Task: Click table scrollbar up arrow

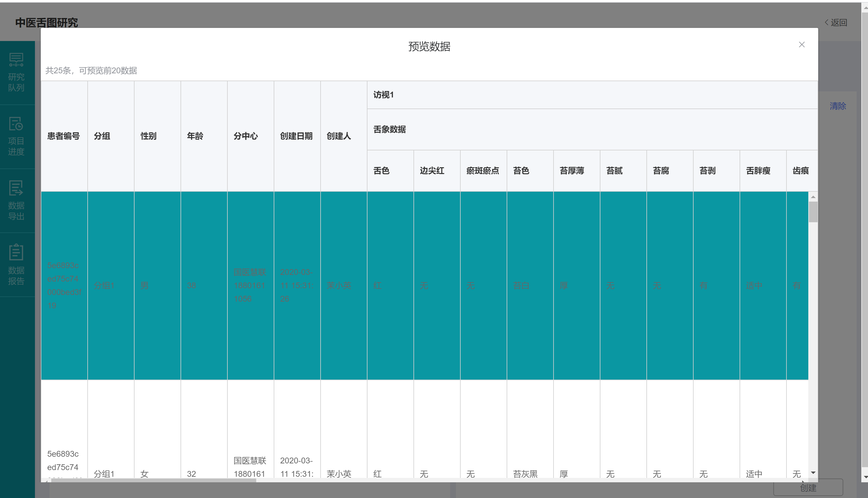Action: coord(813,197)
